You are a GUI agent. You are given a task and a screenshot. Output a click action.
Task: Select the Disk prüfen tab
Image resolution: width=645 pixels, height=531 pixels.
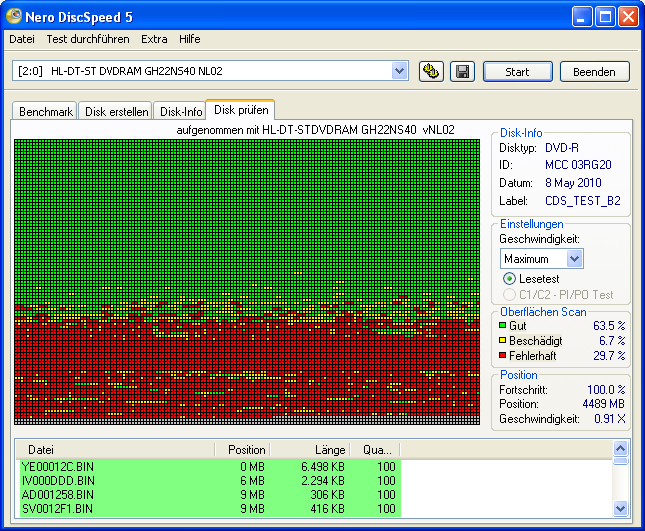pos(241,110)
